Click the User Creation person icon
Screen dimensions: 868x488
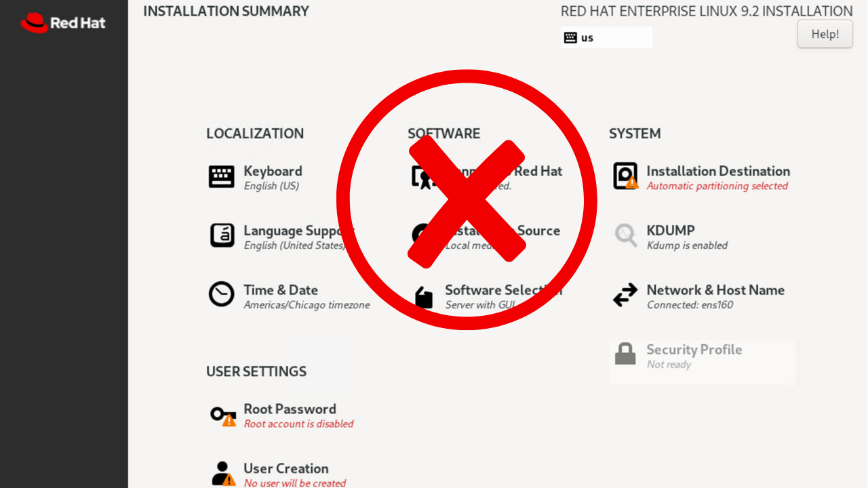[x=223, y=473]
